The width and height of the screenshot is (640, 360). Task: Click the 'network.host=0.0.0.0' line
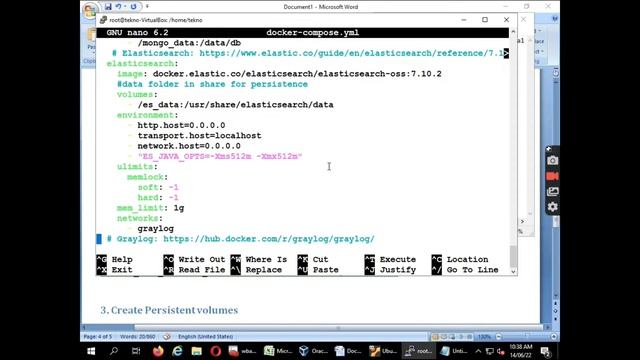189,146
